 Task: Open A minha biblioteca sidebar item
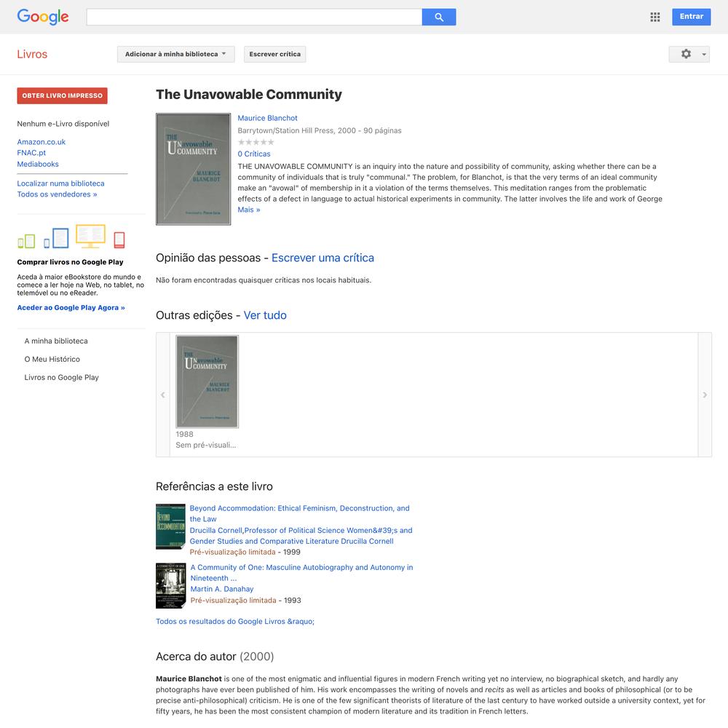point(56,341)
